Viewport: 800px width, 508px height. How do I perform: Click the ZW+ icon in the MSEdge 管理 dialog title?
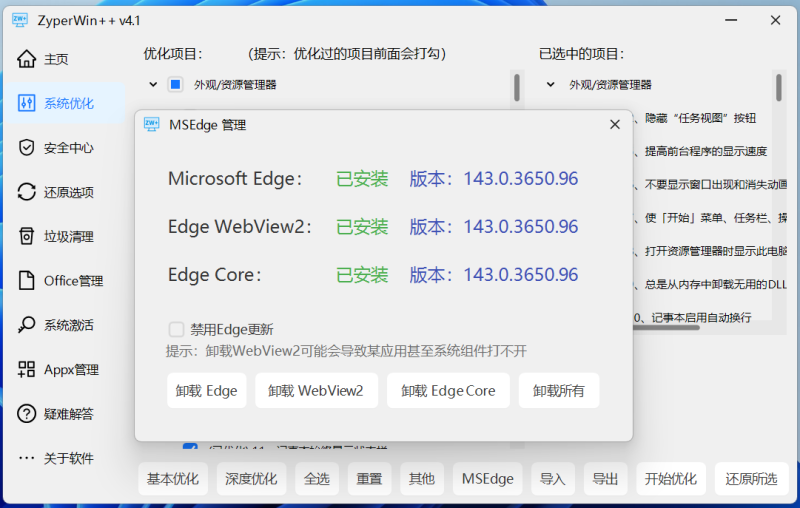(x=152, y=124)
